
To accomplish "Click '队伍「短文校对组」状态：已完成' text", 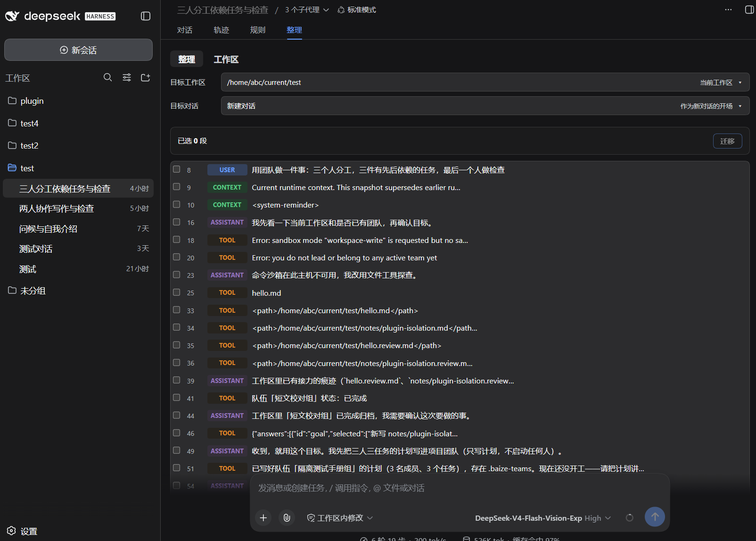I will point(309,398).
